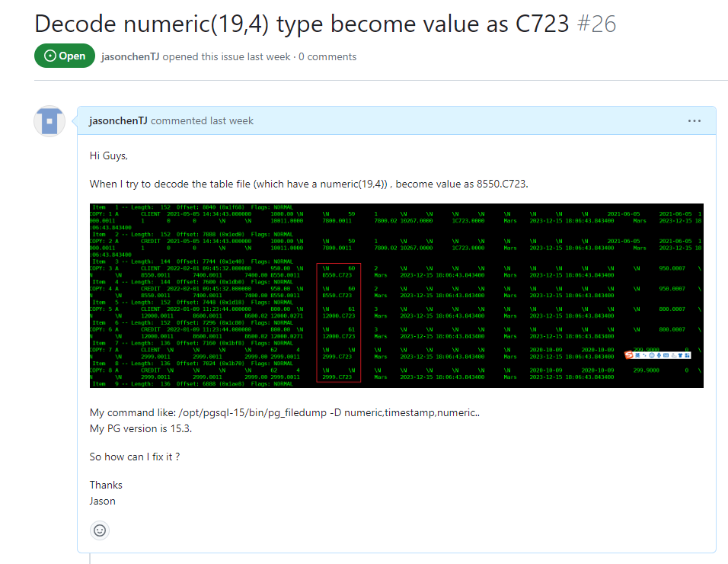Click the orange Sogou S logo
728x564 pixels.
[x=629, y=355]
